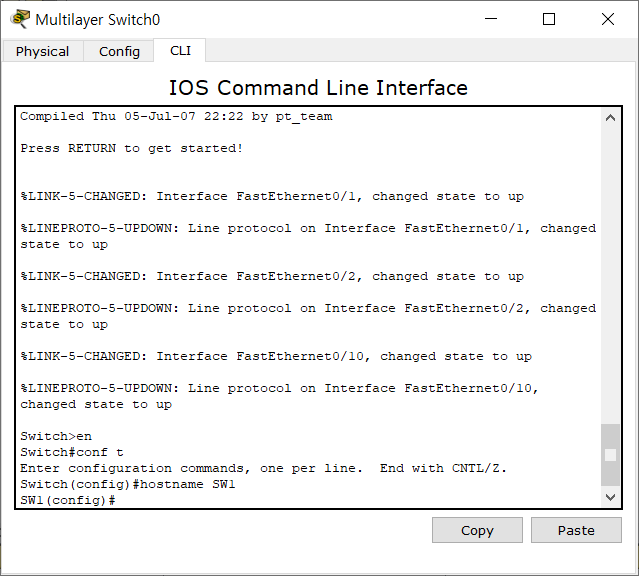Click the 'Switch#conf t' line

point(72,452)
